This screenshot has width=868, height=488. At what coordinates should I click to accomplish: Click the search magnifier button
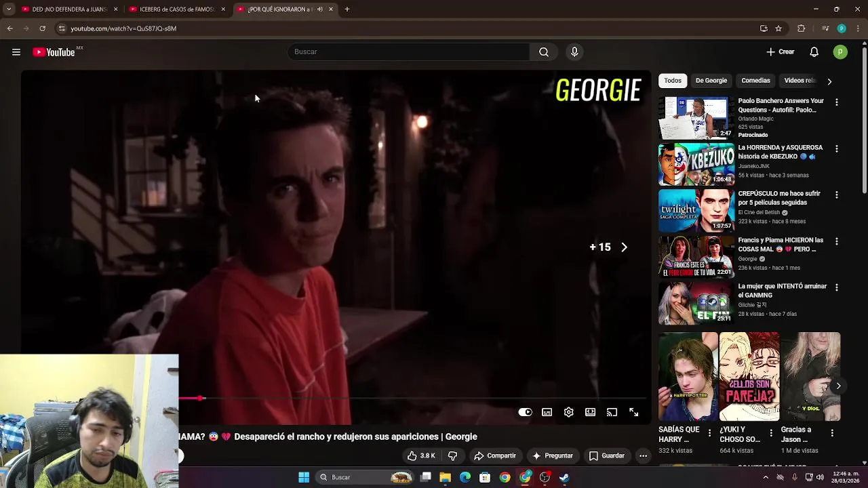point(544,52)
